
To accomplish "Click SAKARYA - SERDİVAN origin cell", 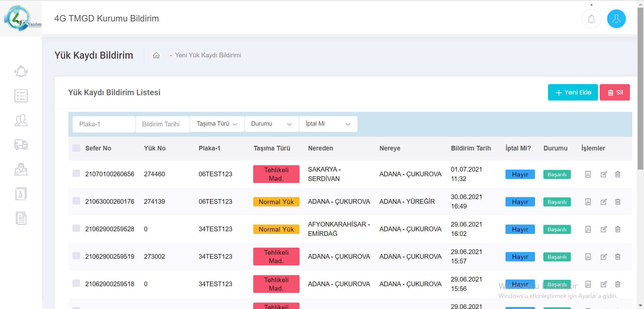I will click(x=324, y=174).
